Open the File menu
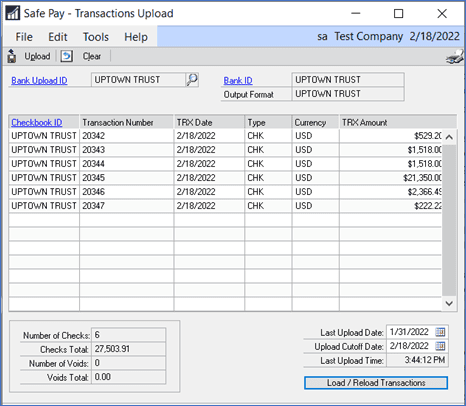Viewport: 466px width, 406px height. pyautogui.click(x=24, y=37)
